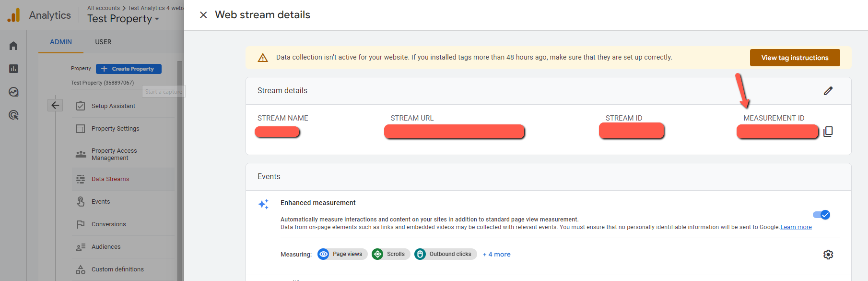This screenshot has width=868, height=281.
Task: Select the ADMIN tab
Action: 61,42
